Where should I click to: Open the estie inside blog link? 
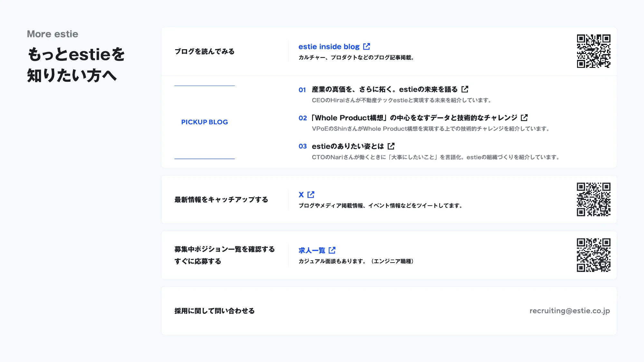point(329,46)
